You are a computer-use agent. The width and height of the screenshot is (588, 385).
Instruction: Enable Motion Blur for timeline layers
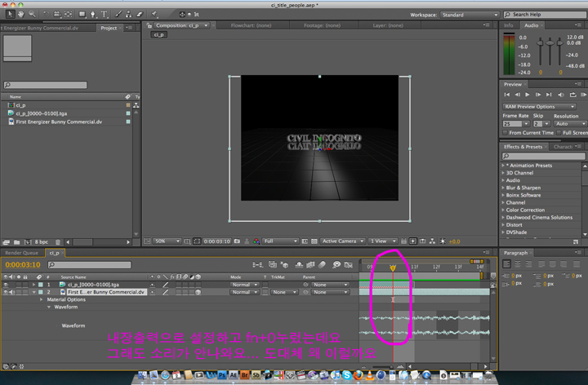322,265
